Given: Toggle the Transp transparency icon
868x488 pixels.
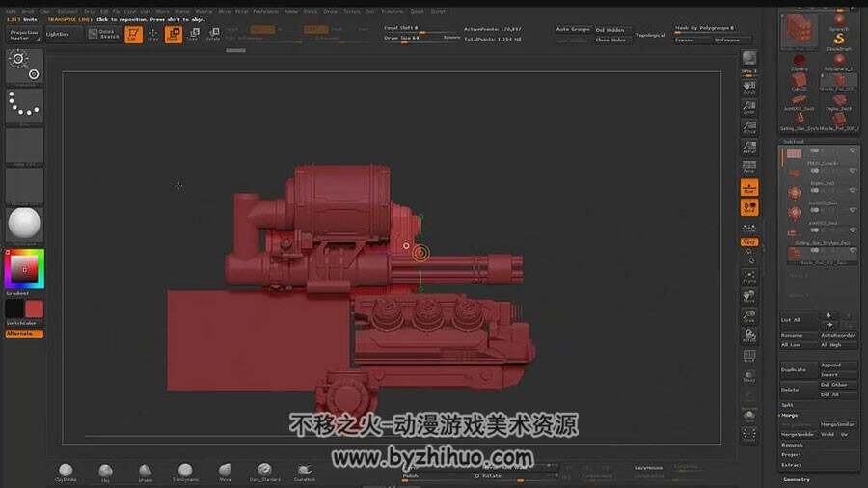Looking at the screenshot, I should [x=749, y=377].
